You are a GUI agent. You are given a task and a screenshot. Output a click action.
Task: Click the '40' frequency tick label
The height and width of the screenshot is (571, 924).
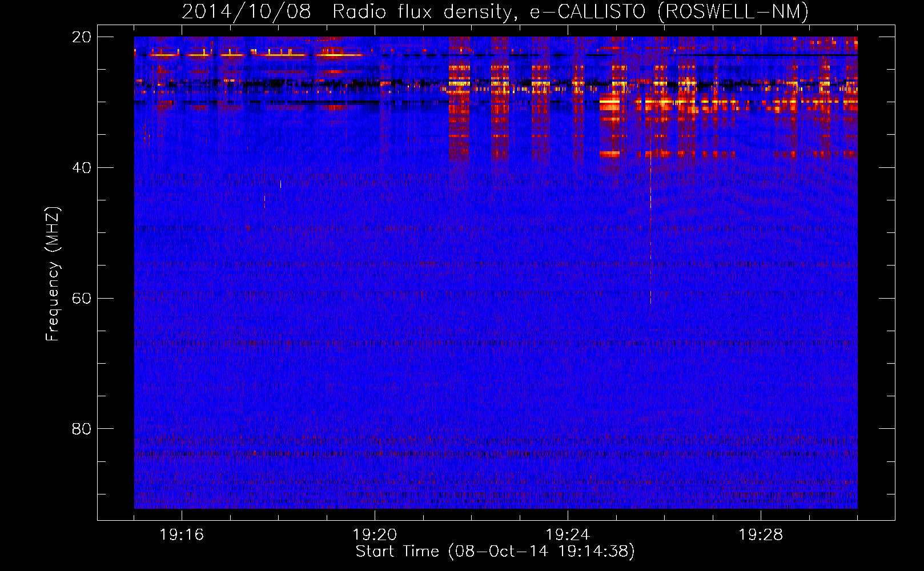[x=82, y=168]
